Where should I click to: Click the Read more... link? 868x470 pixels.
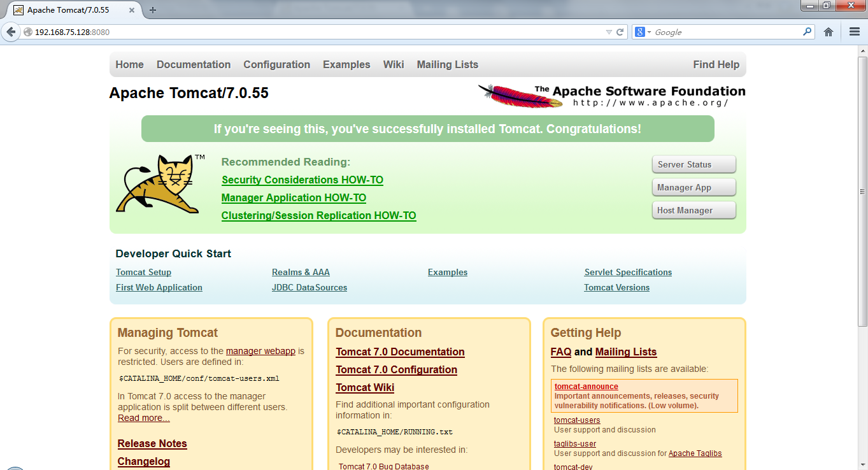(144, 418)
